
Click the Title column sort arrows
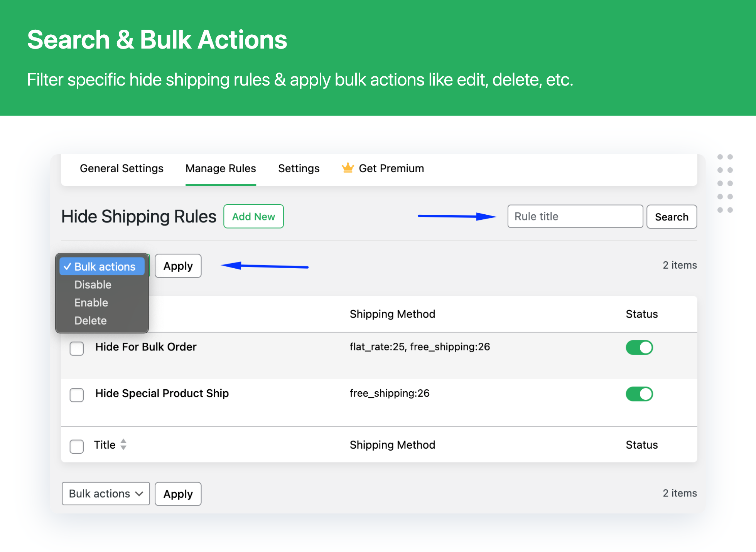click(x=123, y=444)
